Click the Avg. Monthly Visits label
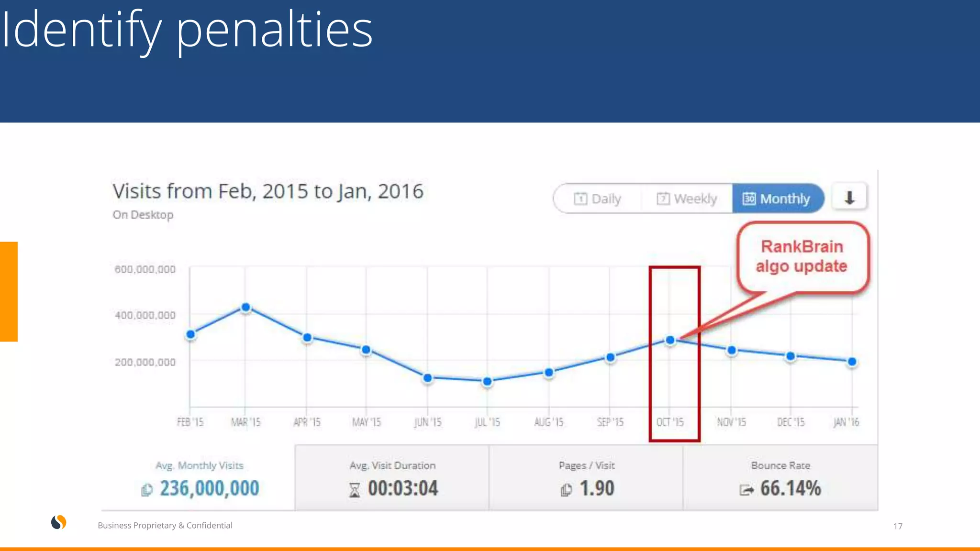The image size is (980, 551). click(200, 465)
